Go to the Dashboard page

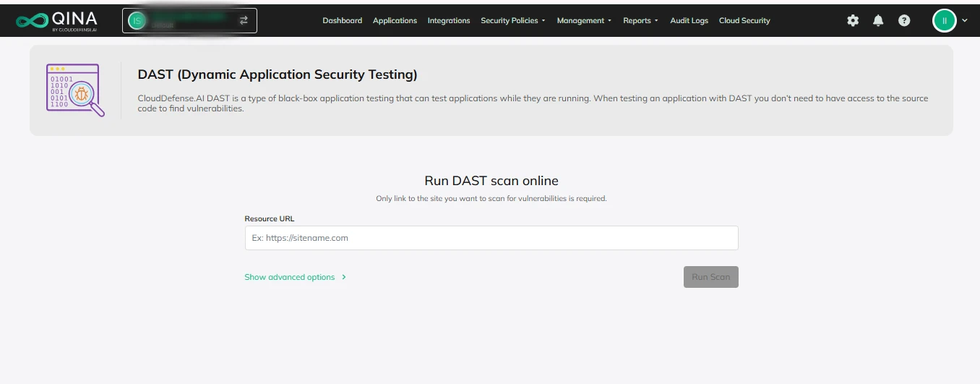(342, 21)
